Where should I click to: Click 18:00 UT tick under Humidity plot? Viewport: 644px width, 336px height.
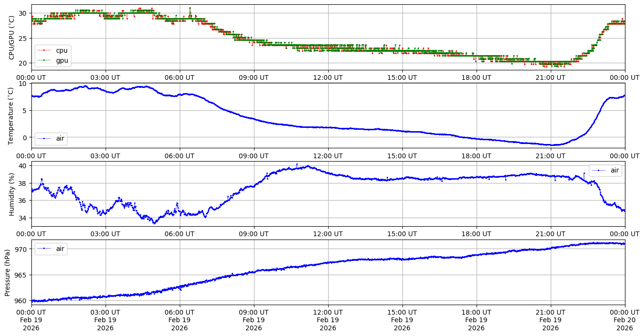(476, 234)
